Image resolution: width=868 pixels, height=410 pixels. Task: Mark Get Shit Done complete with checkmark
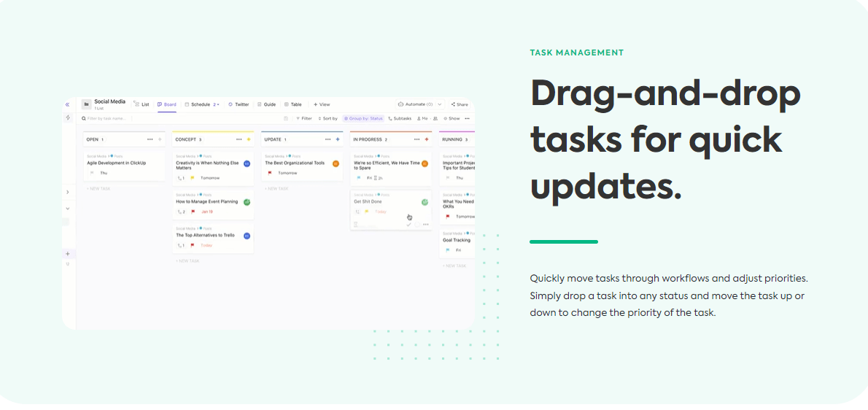click(408, 225)
